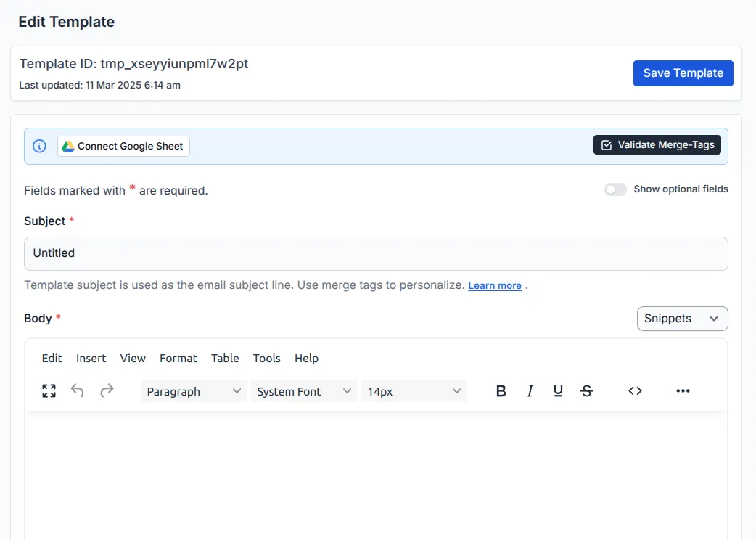The width and height of the screenshot is (756, 540).
Task: Open the Snippets dropdown
Action: coord(681,318)
